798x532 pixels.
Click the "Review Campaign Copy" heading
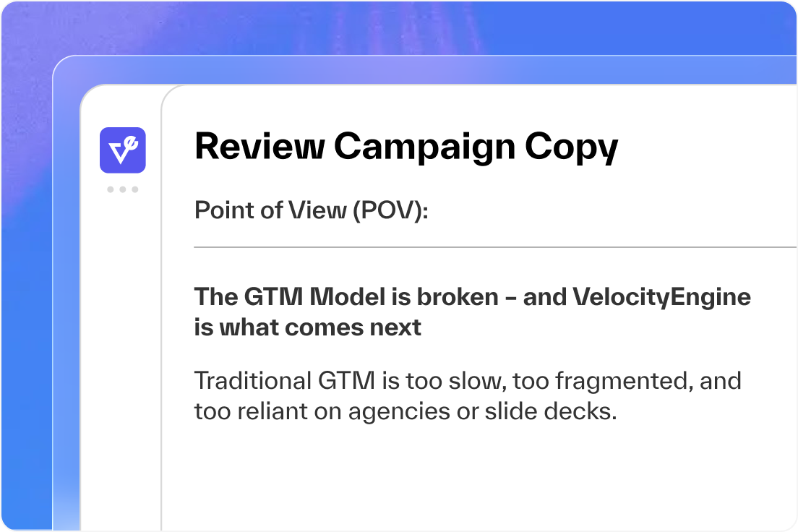point(406,147)
